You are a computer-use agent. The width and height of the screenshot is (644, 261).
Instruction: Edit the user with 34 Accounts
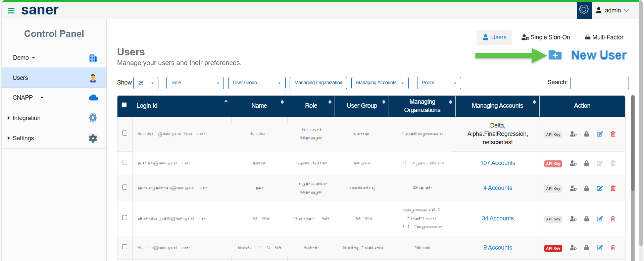coord(599,219)
